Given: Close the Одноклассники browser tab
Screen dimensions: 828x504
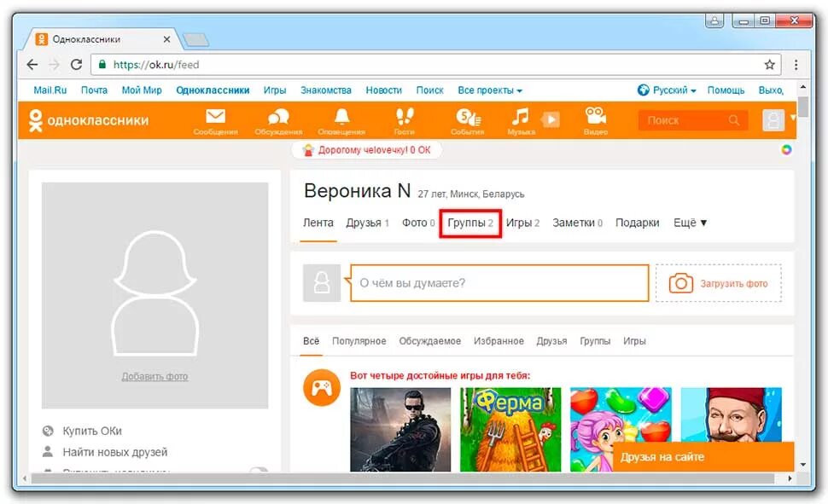Looking at the screenshot, I should pos(166,39).
